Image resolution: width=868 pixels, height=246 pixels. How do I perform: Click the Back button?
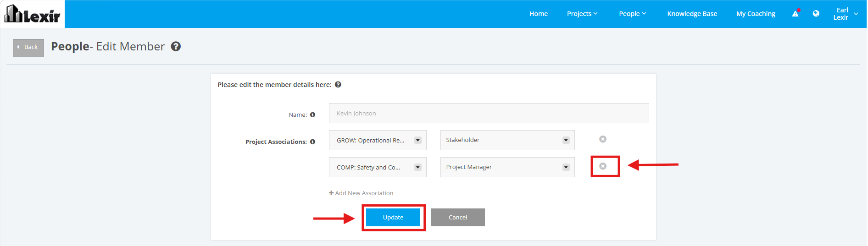[x=28, y=48]
